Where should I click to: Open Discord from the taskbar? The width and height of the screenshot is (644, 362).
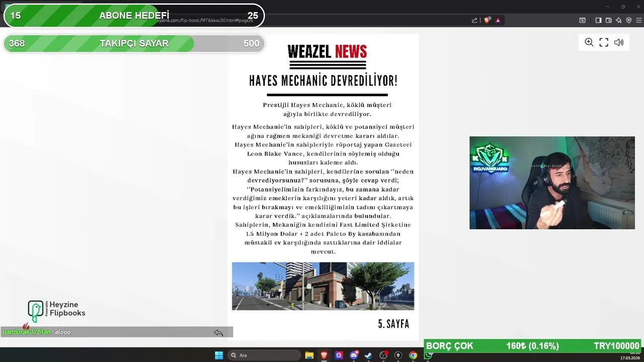354,355
